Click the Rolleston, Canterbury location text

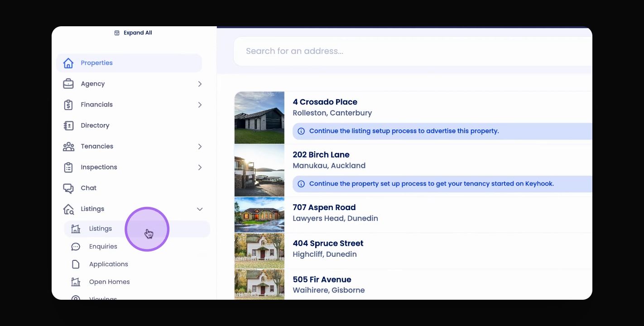point(332,113)
